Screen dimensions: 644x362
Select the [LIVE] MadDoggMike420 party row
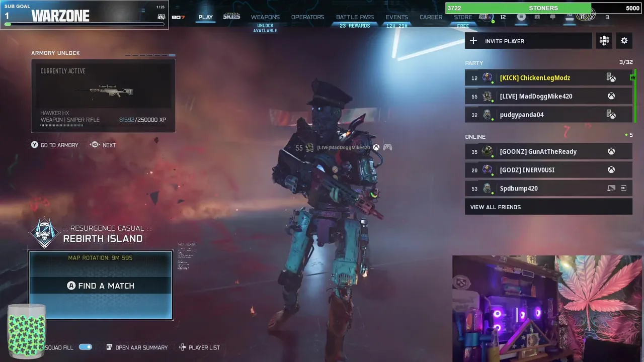[548, 96]
